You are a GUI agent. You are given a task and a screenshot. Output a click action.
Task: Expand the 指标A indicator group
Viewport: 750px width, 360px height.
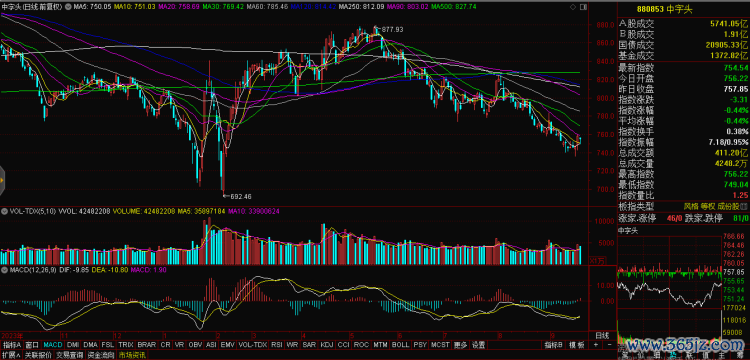pos(12,345)
